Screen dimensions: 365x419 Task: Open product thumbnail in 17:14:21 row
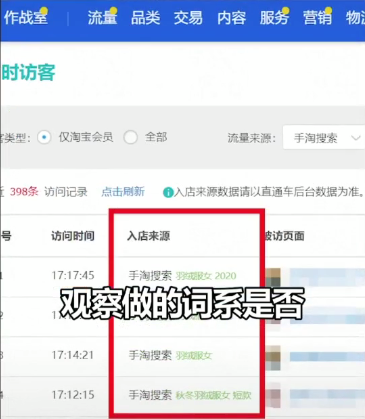click(273, 358)
